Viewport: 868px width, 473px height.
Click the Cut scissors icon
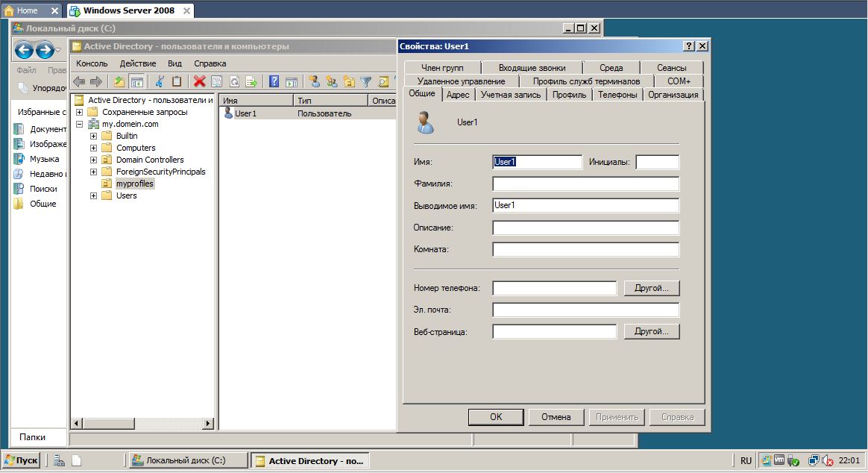(x=160, y=82)
